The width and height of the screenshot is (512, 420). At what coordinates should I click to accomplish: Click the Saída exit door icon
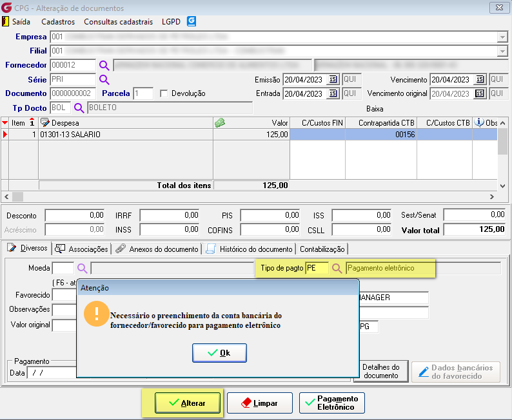coord(5,21)
